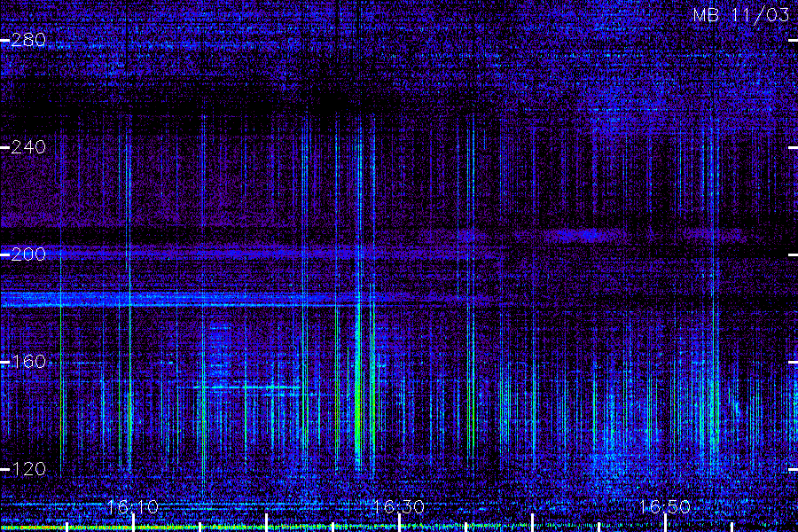Screen dimensions: 798x532
Task: Click the MB 11/03 date stamp
Action: point(741,15)
